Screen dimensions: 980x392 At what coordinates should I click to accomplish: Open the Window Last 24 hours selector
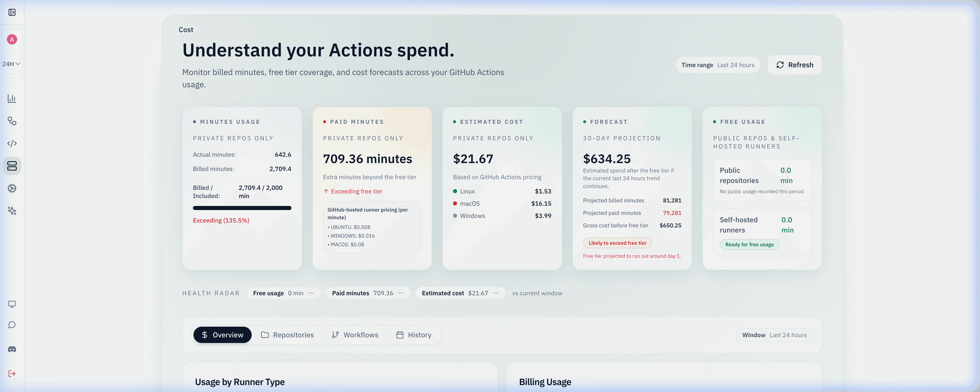[774, 335]
